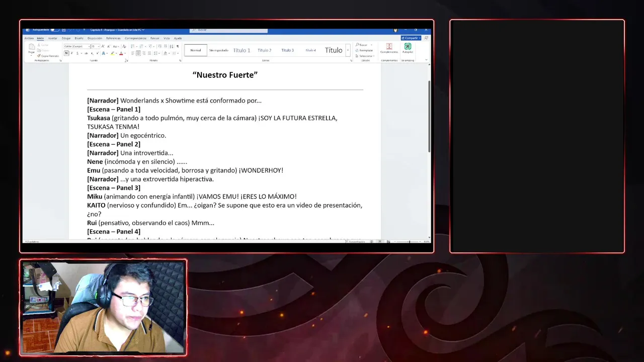The height and width of the screenshot is (362, 644).
Task: Save the document with the floppy disk icon
Action: tap(63, 30)
